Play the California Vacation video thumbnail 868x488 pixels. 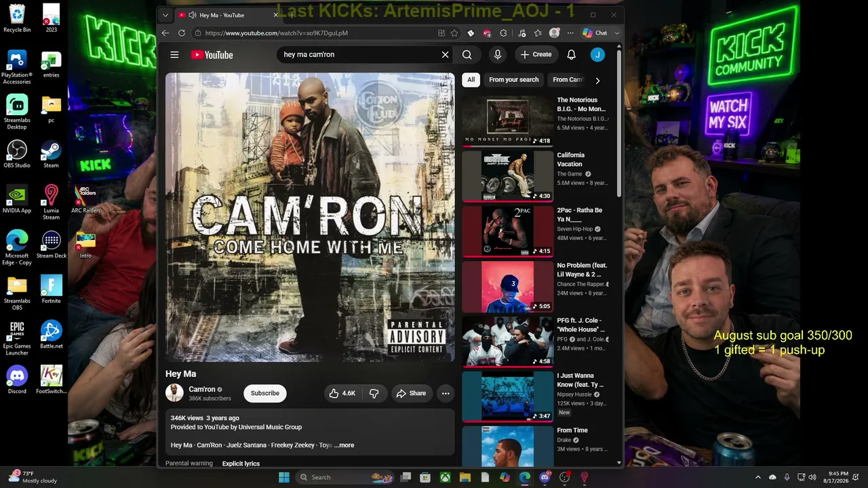point(508,176)
